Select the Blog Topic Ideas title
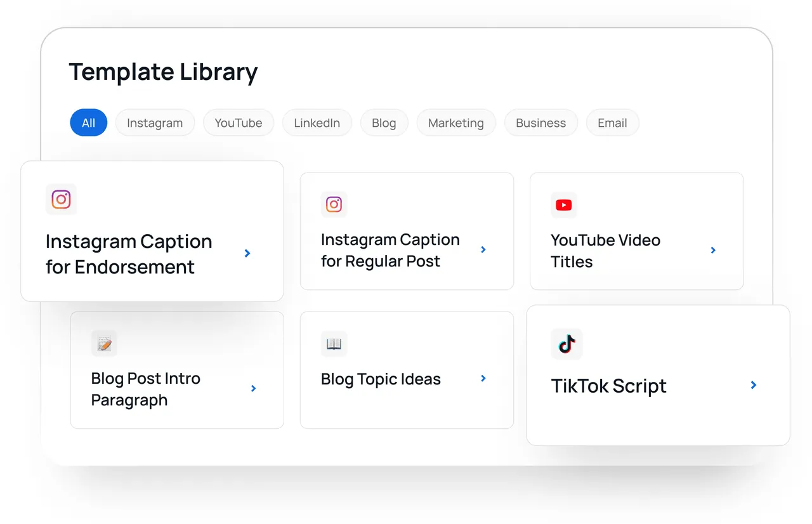812x524 pixels. [x=381, y=379]
